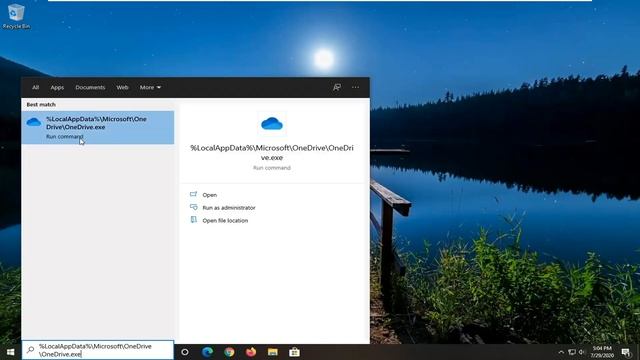Click the Run command label in preview pane
This screenshot has height=360, width=640.
[272, 168]
